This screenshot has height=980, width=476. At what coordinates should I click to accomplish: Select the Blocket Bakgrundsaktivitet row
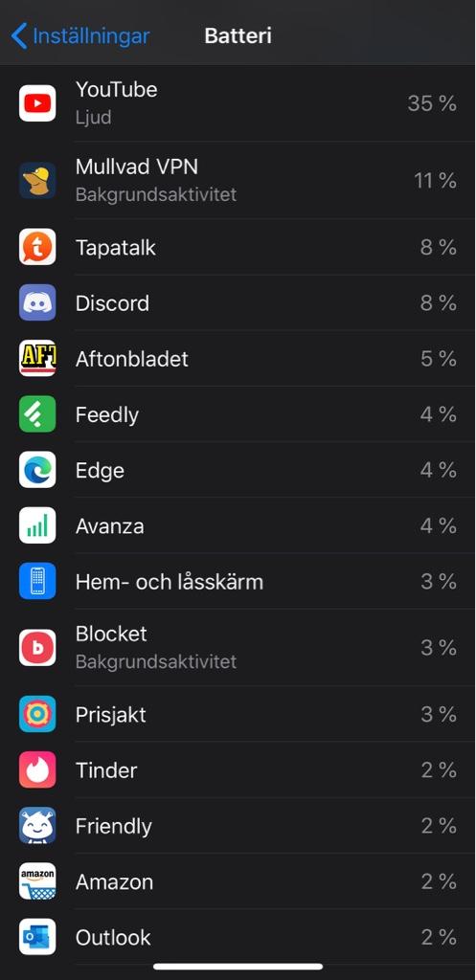(238, 648)
